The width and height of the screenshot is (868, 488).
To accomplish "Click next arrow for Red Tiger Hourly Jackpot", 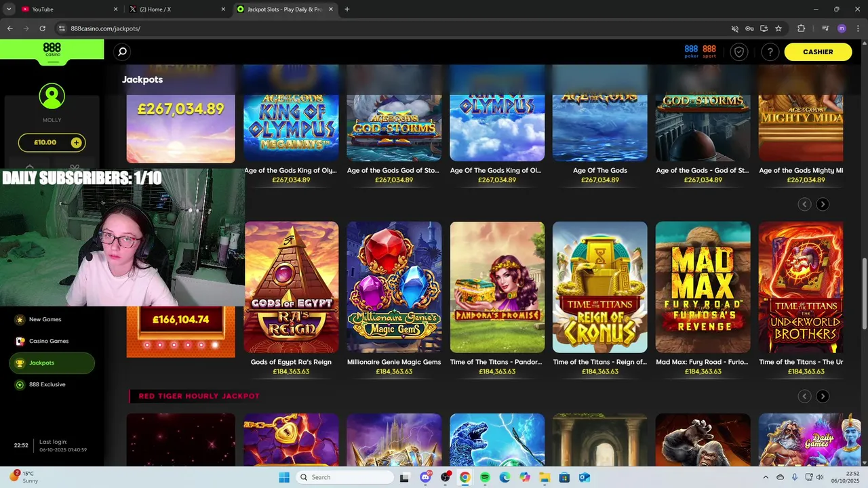I will pos(823,396).
